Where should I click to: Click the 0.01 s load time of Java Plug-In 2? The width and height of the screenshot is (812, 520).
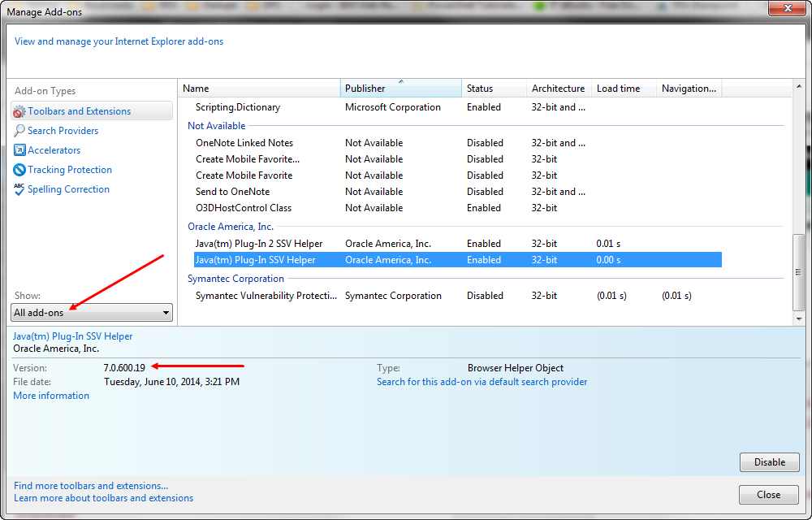608,244
